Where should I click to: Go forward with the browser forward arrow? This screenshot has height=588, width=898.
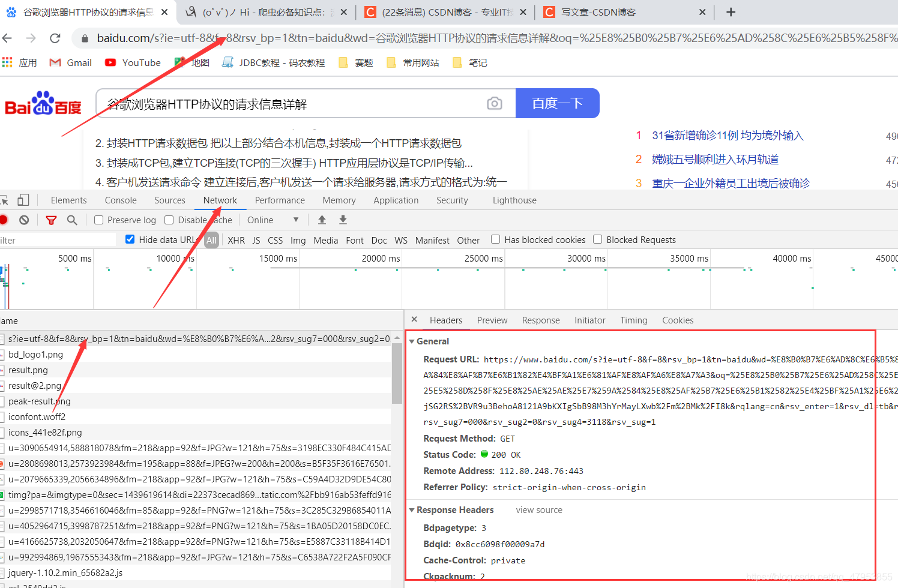[x=31, y=38]
